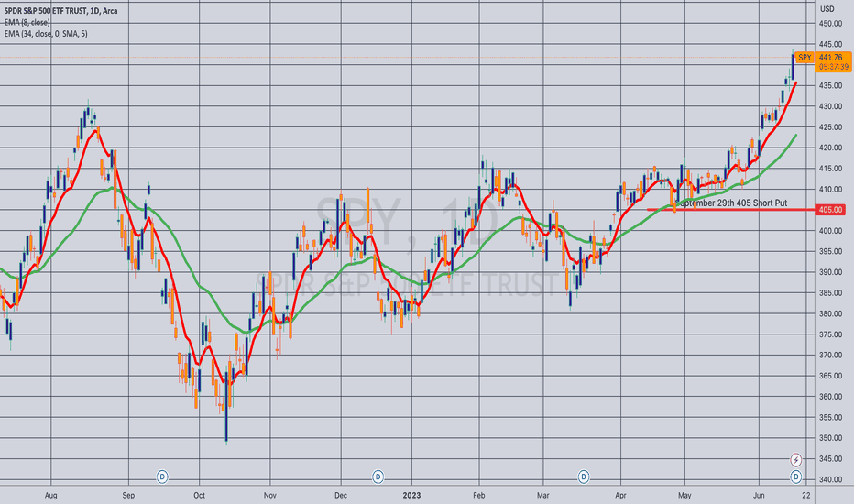Select the EMA (34, close, 0, SMA, 5) legend
The image size is (854, 504).
click(46, 34)
